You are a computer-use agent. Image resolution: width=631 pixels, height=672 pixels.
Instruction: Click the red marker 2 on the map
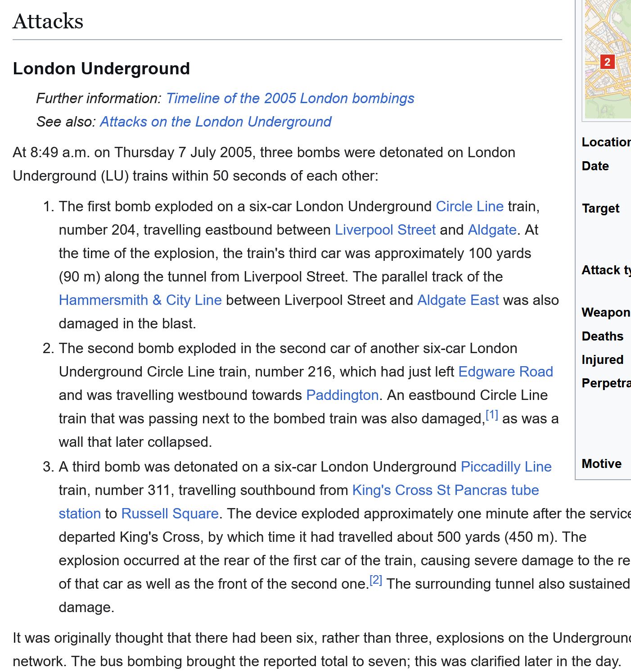tap(607, 62)
